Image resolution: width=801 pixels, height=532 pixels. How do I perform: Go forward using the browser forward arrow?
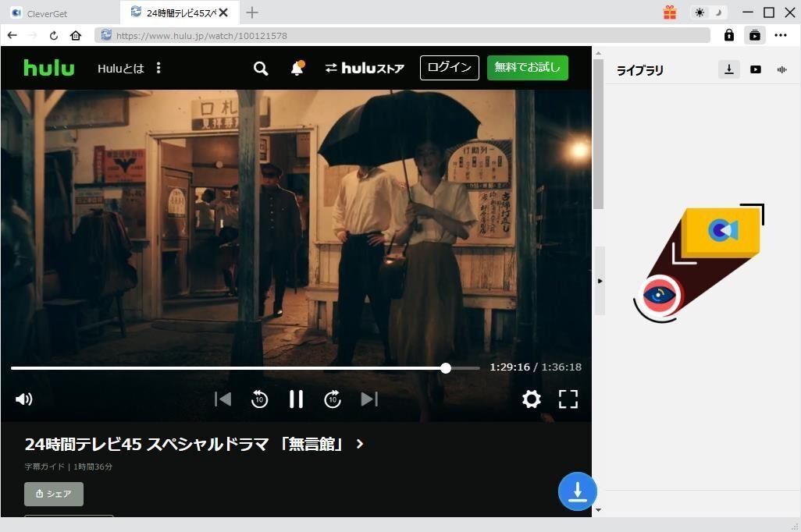(x=33, y=35)
